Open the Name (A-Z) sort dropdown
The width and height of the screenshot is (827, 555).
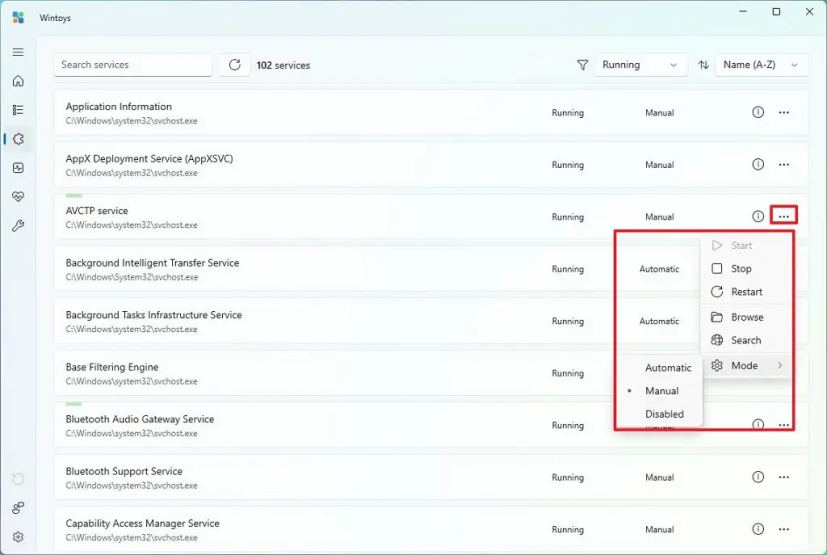tap(761, 65)
